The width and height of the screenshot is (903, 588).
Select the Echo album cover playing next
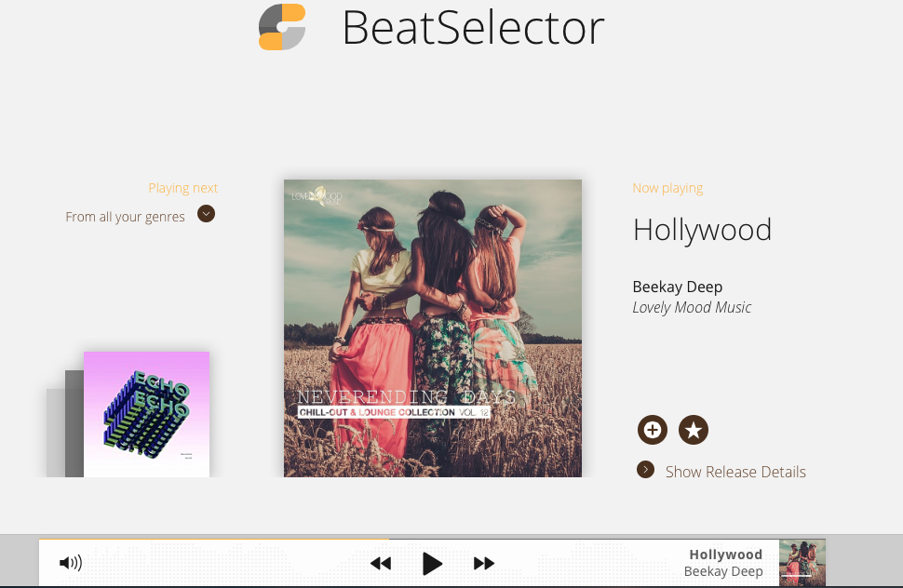[146, 414]
